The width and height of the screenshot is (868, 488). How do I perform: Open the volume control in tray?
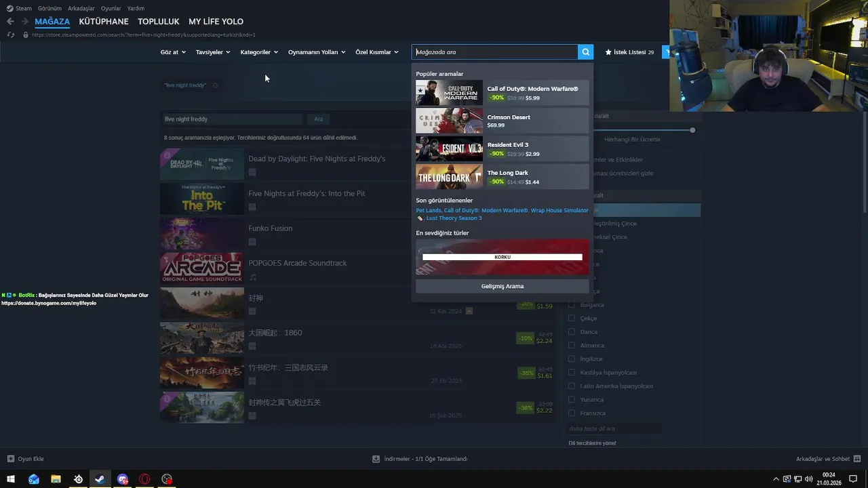tap(809, 479)
